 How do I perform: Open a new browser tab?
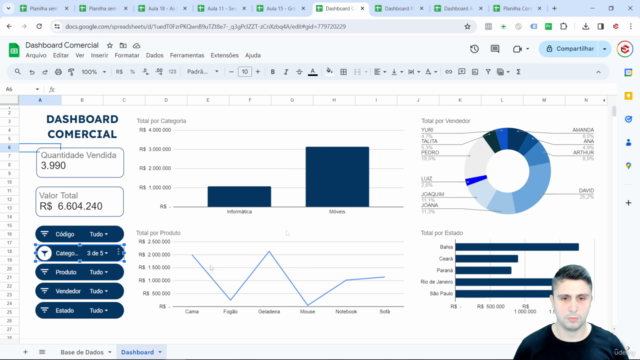coord(554,8)
